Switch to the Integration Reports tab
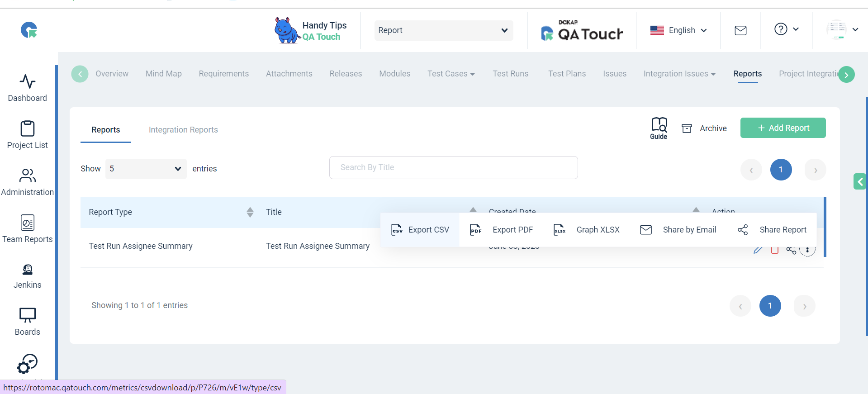Screen dimensions: 868x394 click(183, 130)
